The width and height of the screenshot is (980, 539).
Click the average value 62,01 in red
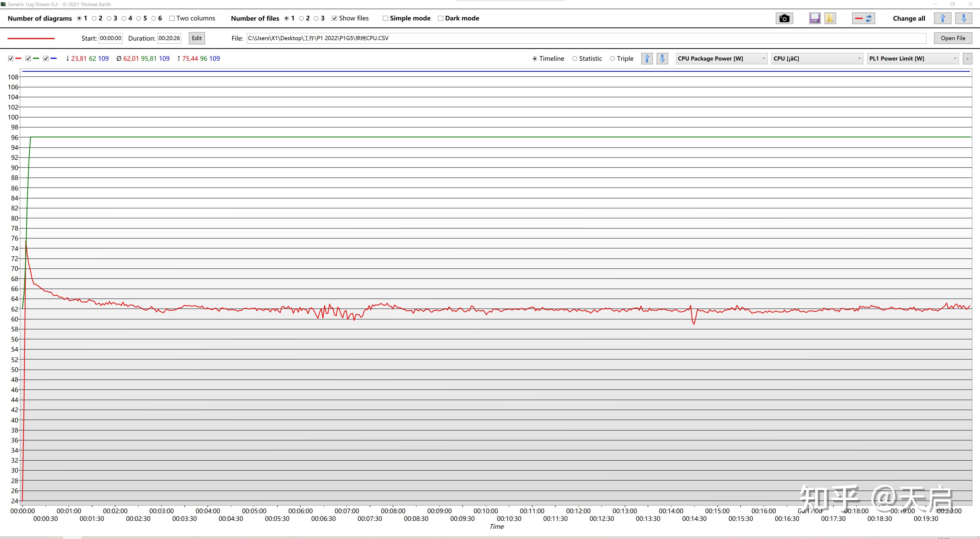tap(131, 59)
